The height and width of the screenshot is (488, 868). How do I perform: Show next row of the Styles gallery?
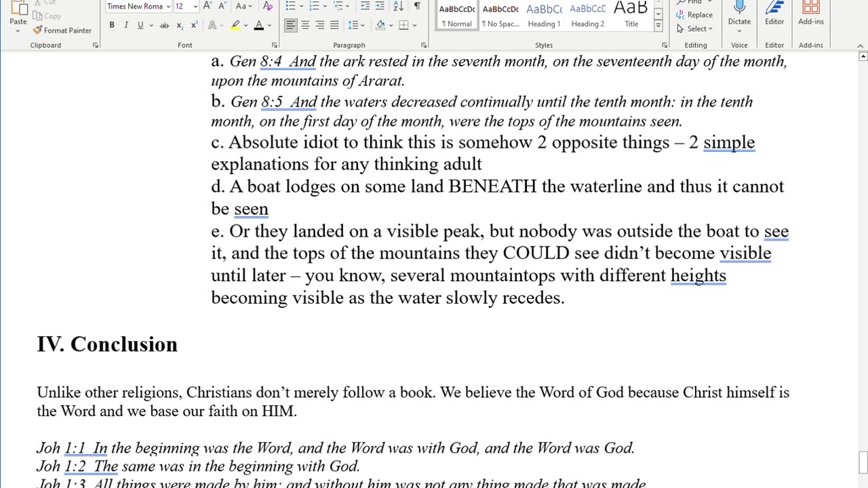point(658,14)
